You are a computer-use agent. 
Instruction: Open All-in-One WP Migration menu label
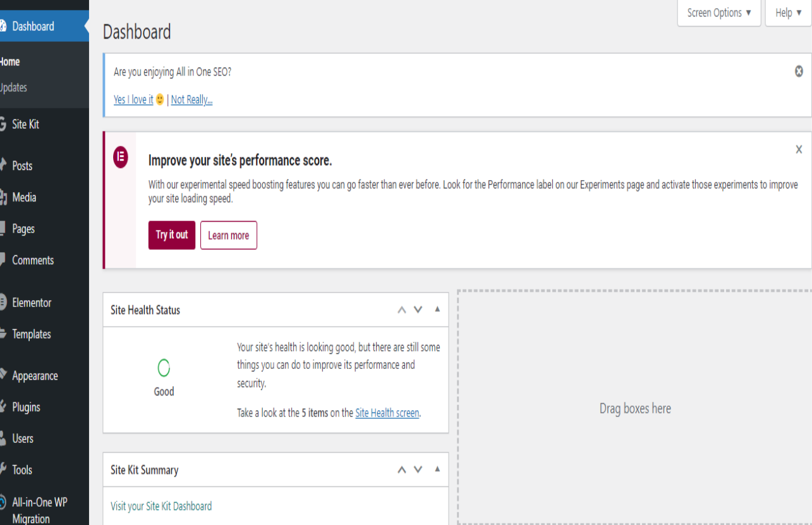[x=40, y=510]
